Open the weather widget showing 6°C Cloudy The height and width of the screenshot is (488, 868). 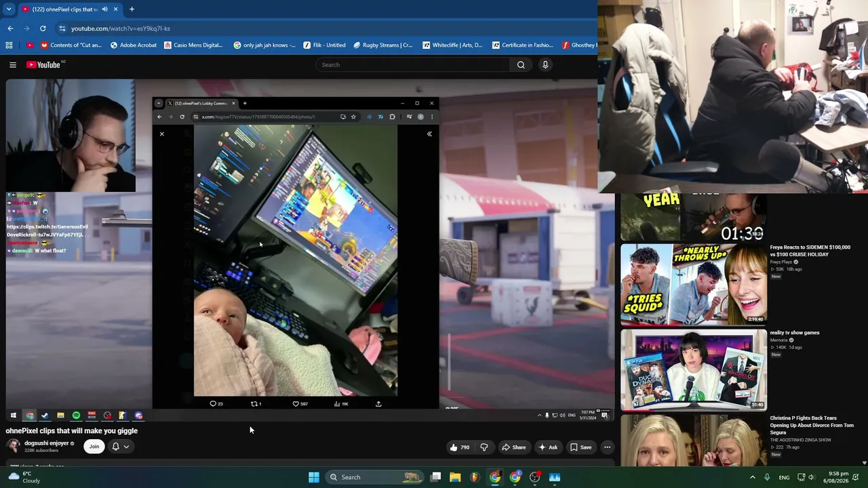[x=23, y=477]
